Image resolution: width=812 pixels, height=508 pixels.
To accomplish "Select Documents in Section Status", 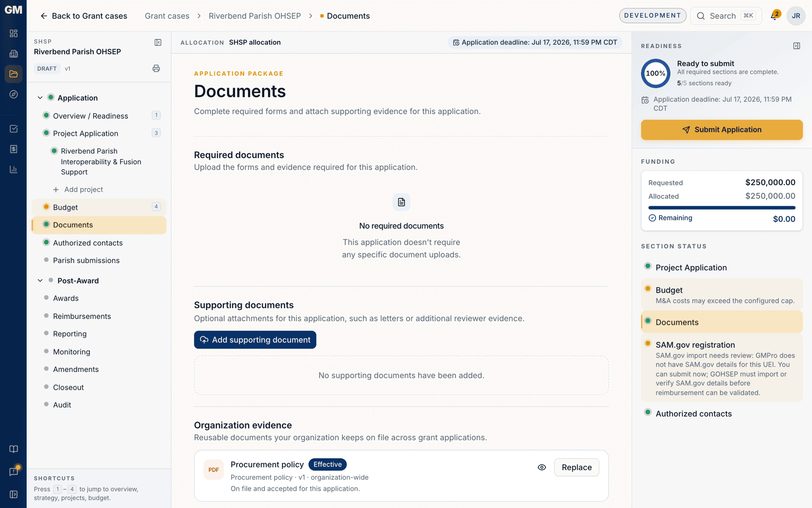I will click(722, 322).
